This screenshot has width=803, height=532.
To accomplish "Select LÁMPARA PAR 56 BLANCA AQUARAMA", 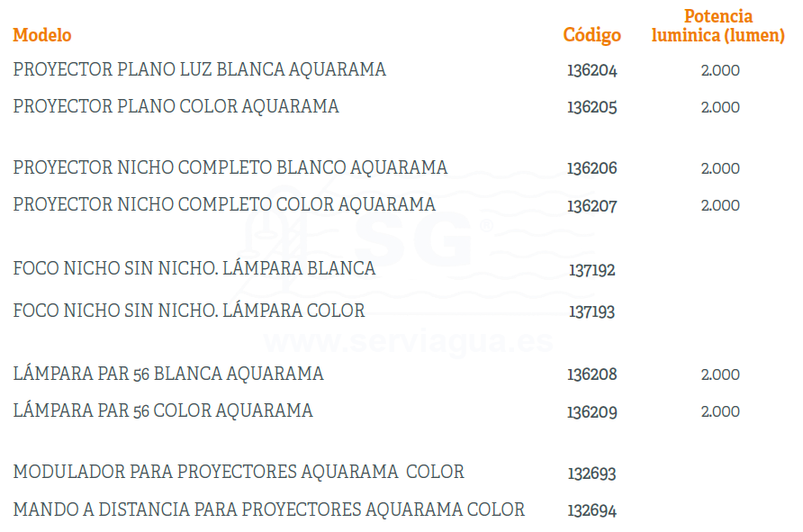I will (168, 374).
